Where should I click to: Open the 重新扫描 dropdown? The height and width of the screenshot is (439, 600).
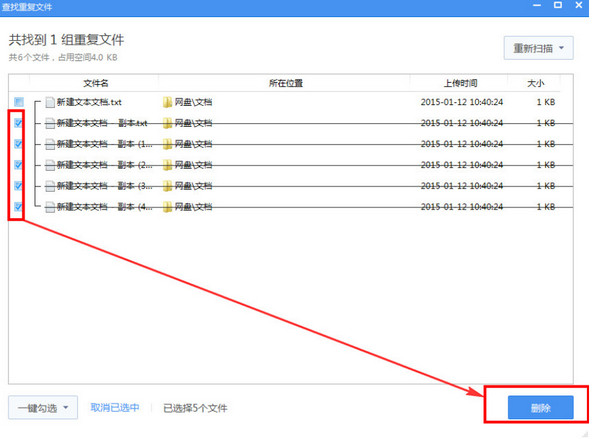point(539,48)
